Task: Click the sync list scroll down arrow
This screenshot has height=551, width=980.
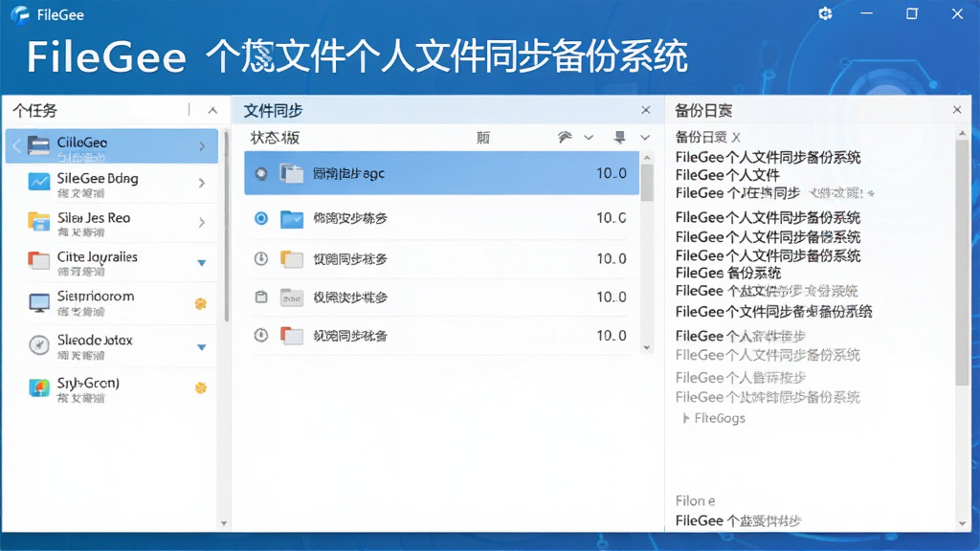Action: [647, 348]
